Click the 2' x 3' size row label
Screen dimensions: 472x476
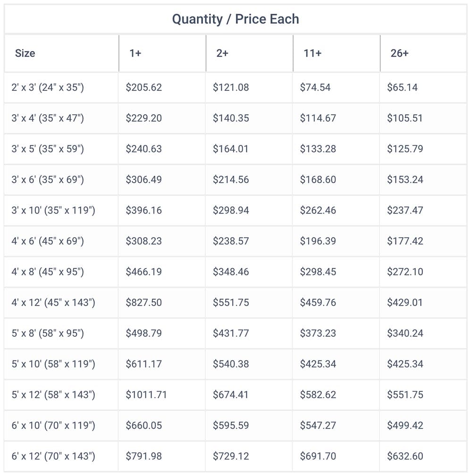coord(48,87)
